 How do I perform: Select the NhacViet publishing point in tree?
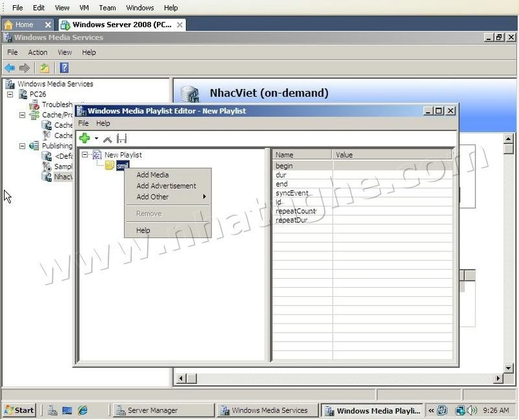click(63, 176)
